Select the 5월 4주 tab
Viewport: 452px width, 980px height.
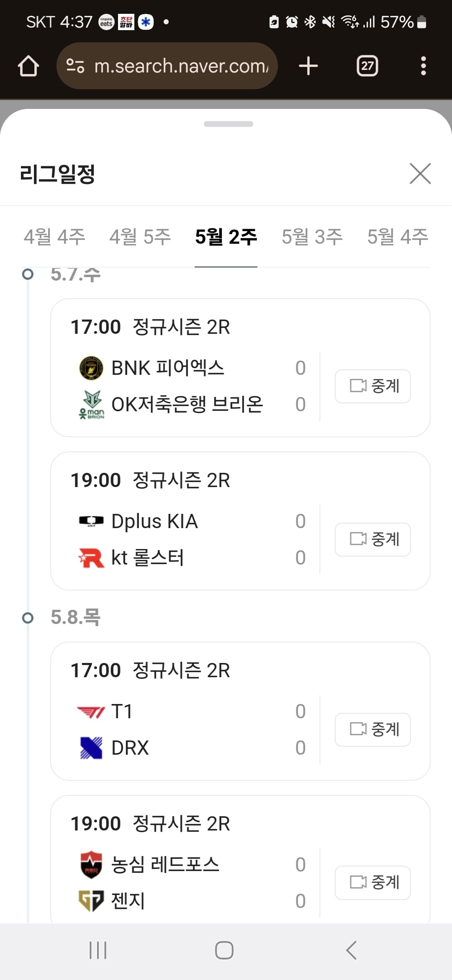(398, 237)
